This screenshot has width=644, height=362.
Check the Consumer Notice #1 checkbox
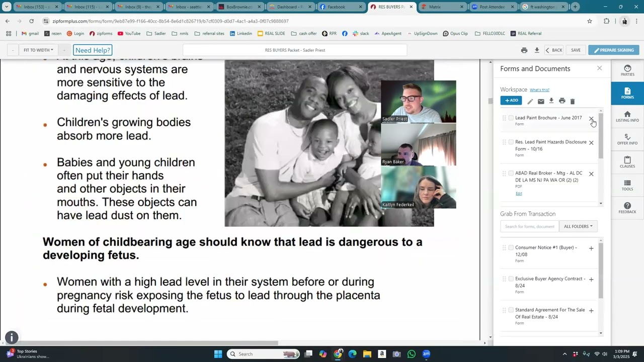tap(511, 247)
